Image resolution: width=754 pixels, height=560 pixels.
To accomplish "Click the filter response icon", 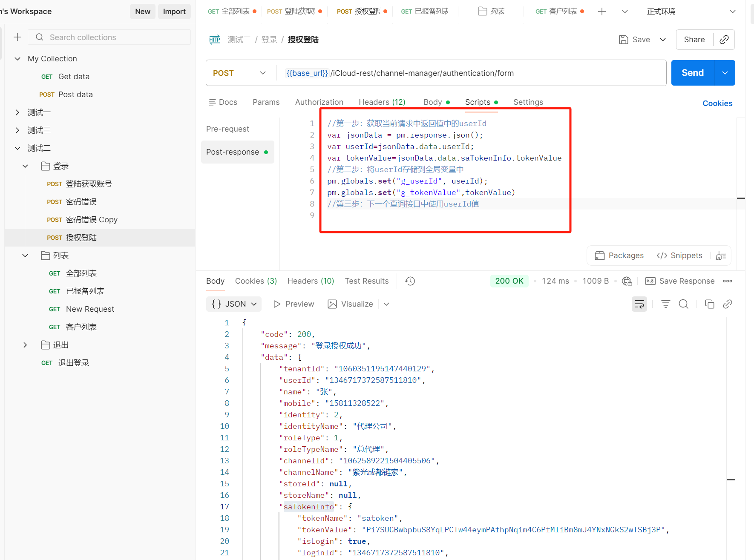I will pyautogui.click(x=665, y=304).
